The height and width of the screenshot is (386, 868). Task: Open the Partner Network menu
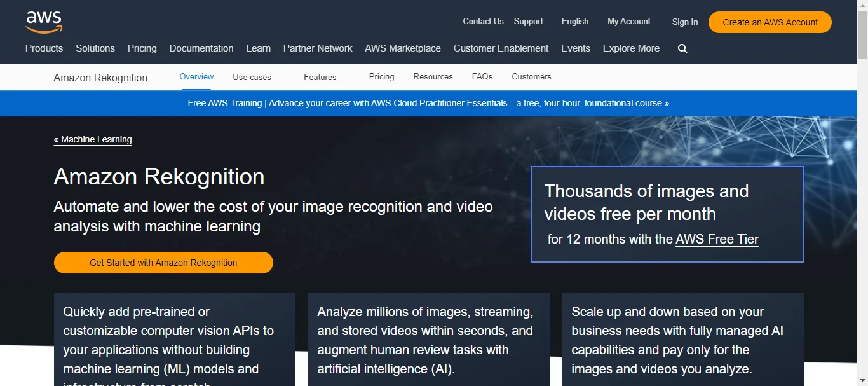(x=318, y=48)
